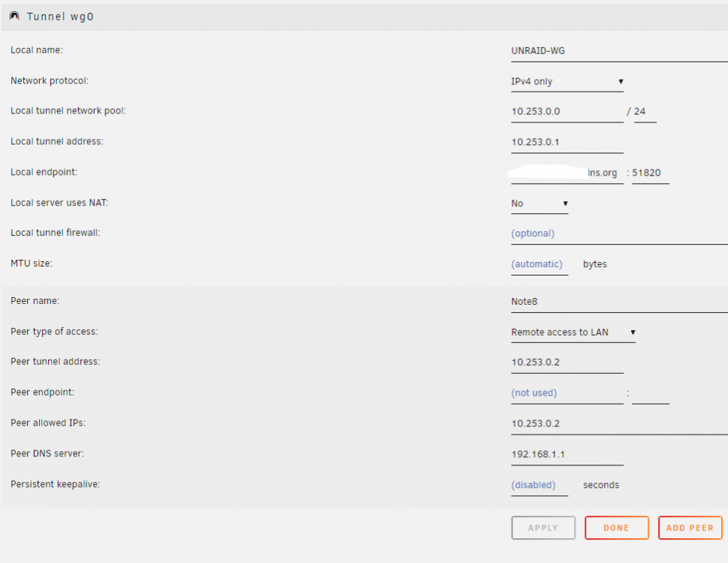The height and width of the screenshot is (563, 728).
Task: Click the tunnel icon beside Tunnel wg0
Action: 14,17
